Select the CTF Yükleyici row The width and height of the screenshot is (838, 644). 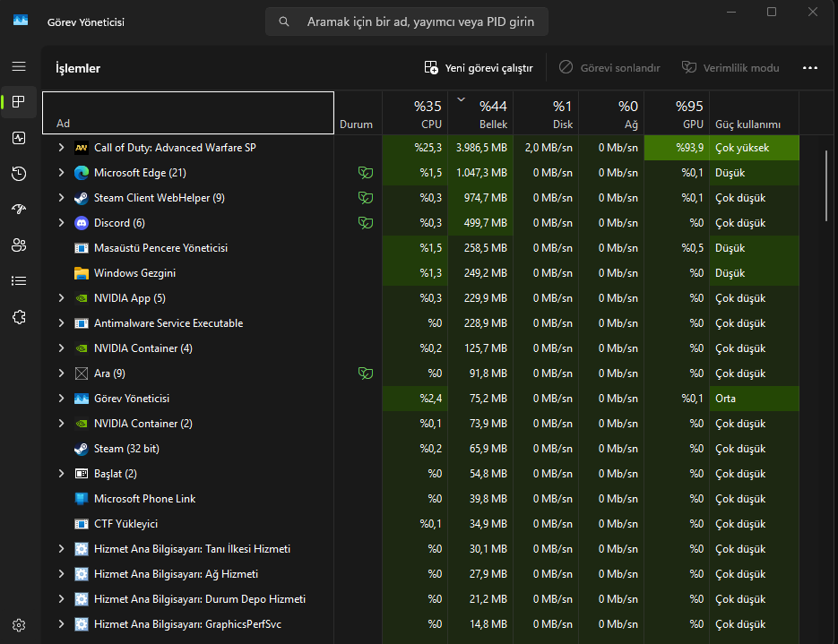tap(420, 524)
